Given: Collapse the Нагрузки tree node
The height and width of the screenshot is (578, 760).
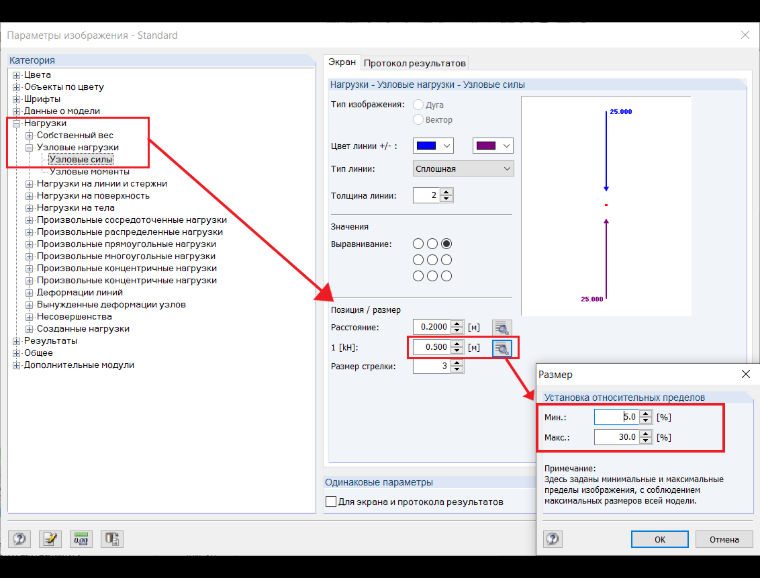Looking at the screenshot, I should pos(16,124).
